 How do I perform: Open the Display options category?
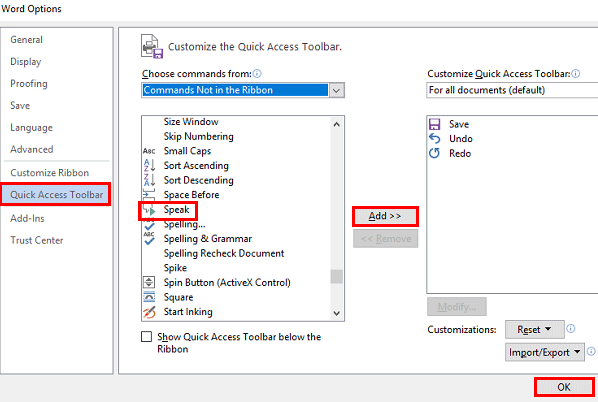point(26,62)
